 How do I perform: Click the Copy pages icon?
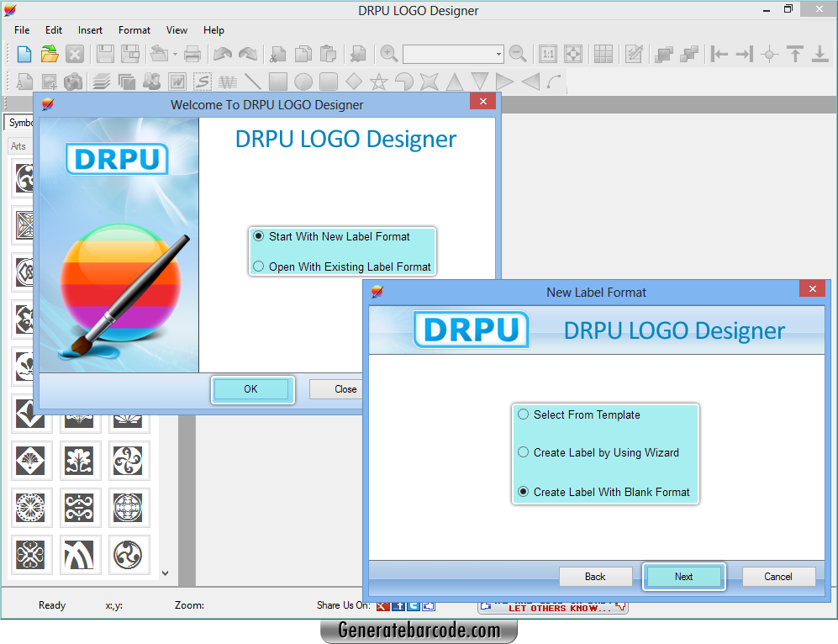click(303, 54)
